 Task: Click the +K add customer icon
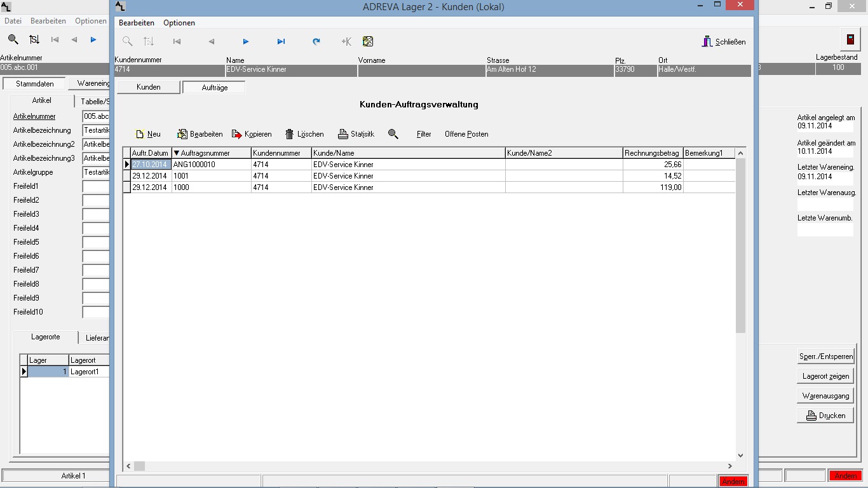[346, 41]
